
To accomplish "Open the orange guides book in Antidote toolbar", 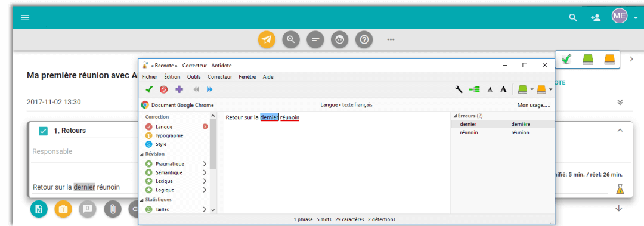I will (x=541, y=89).
